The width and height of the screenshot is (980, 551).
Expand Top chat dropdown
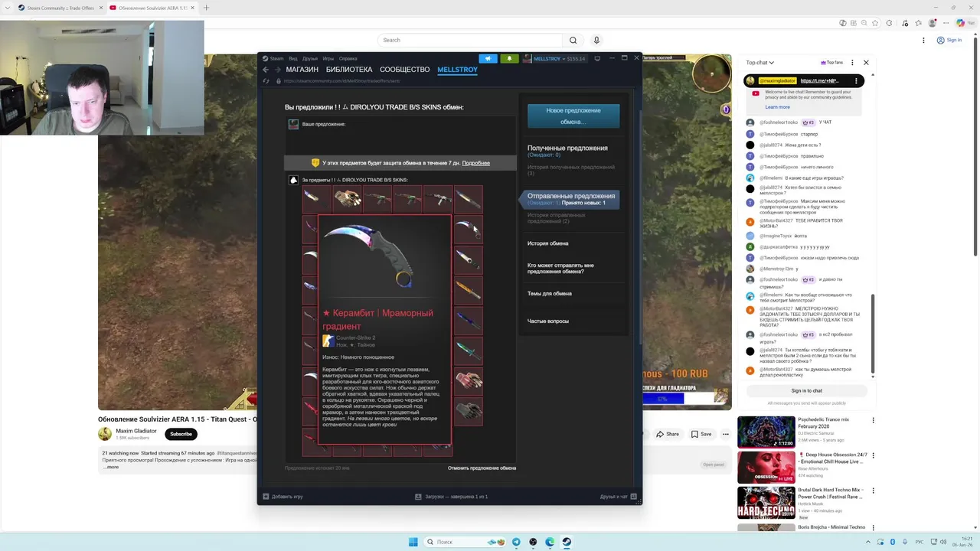[760, 63]
